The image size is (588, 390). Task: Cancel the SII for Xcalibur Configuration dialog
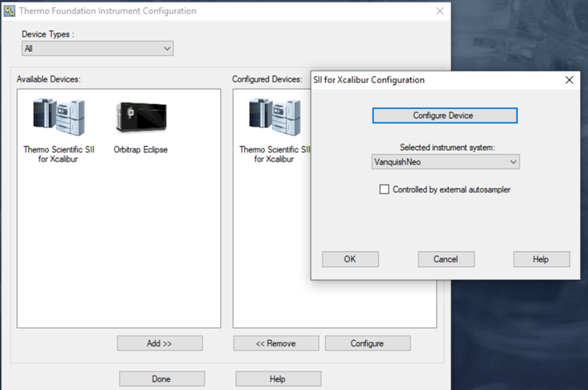446,259
